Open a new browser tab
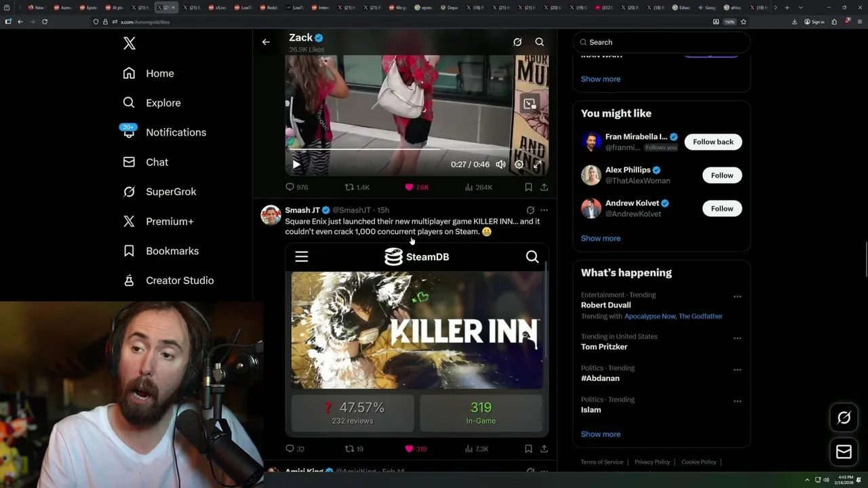 (787, 7)
